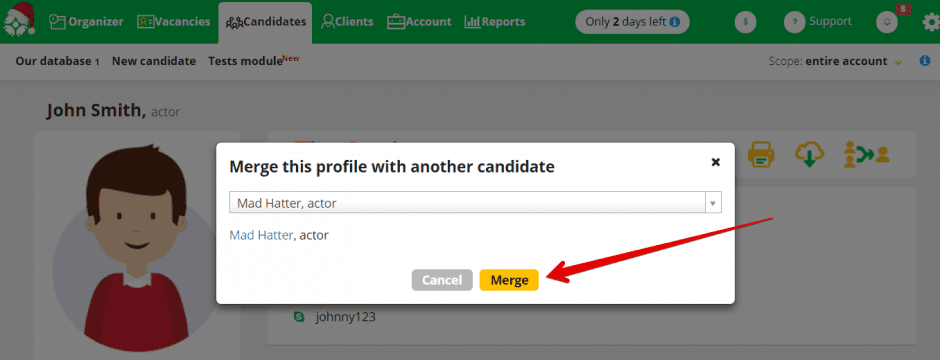The height and width of the screenshot is (360, 940).
Task: Open the Account section
Action: [x=419, y=22]
